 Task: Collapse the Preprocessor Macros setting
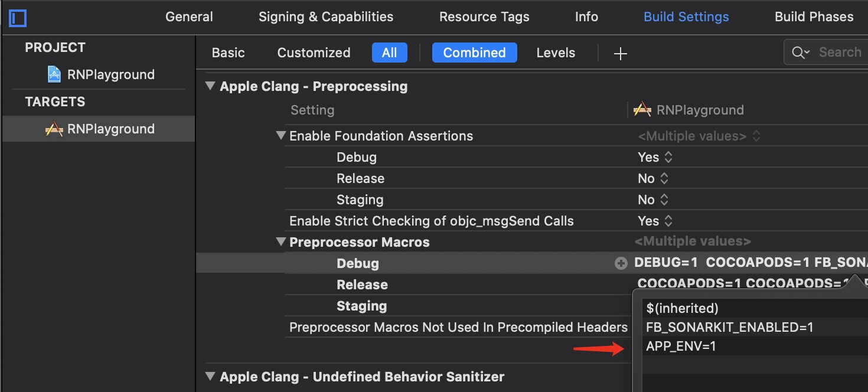point(280,242)
